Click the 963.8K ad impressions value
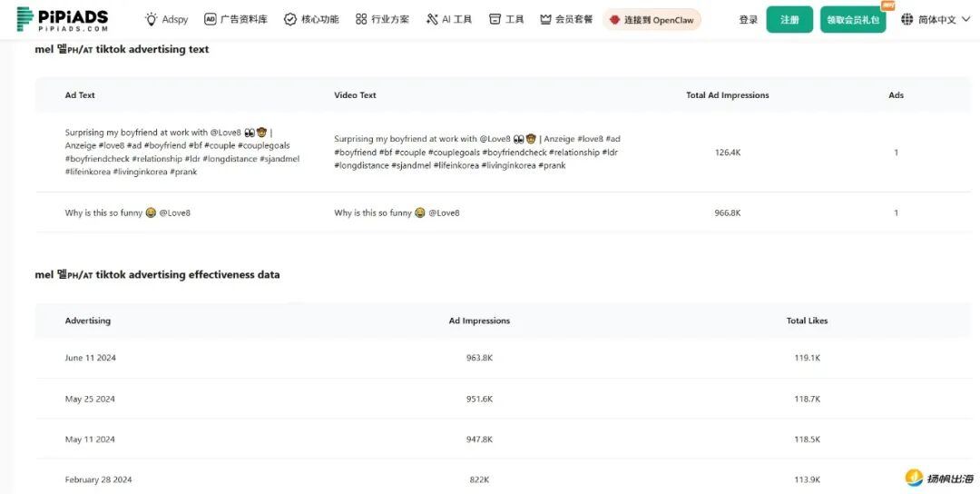The height and width of the screenshot is (494, 980). pyautogui.click(x=479, y=358)
